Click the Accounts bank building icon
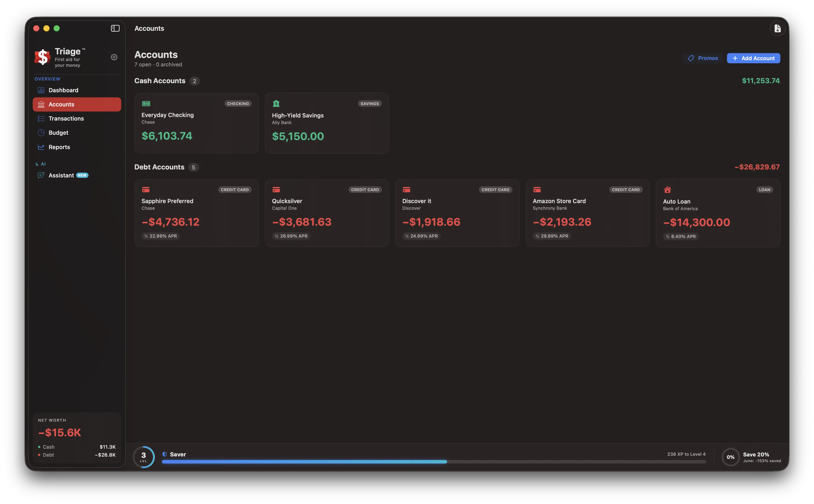Viewport: 814px width, 504px height. [41, 104]
